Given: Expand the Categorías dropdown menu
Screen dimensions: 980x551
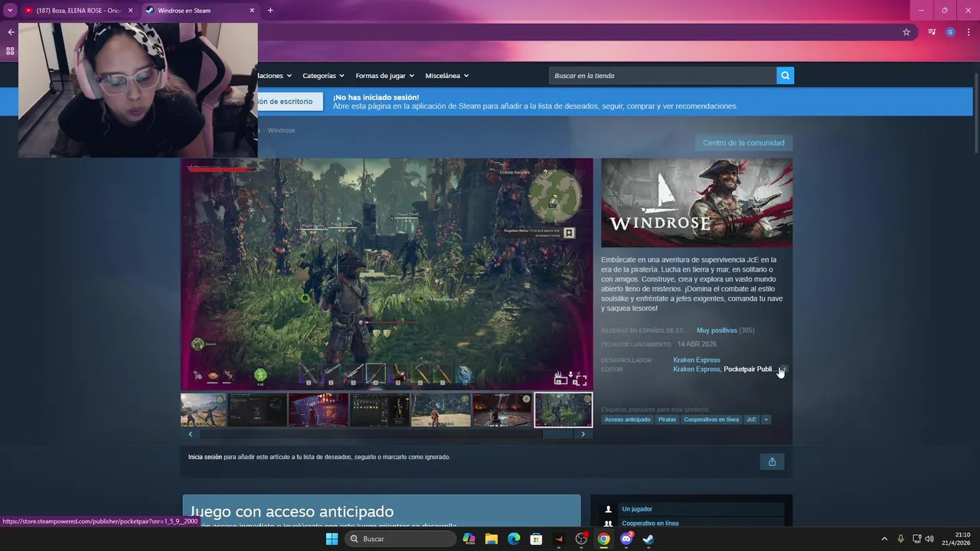Looking at the screenshot, I should (323, 76).
